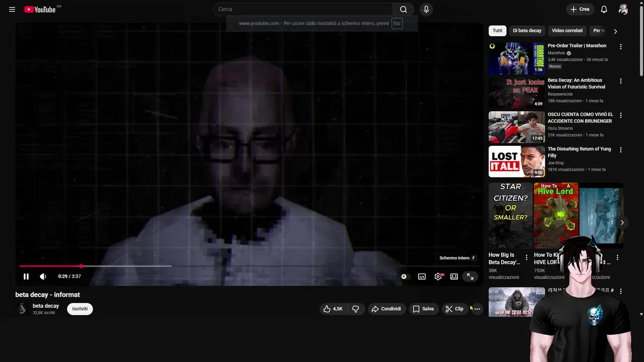This screenshot has height=362, width=644.
Task: Click the Marathon channel name
Action: point(556,53)
